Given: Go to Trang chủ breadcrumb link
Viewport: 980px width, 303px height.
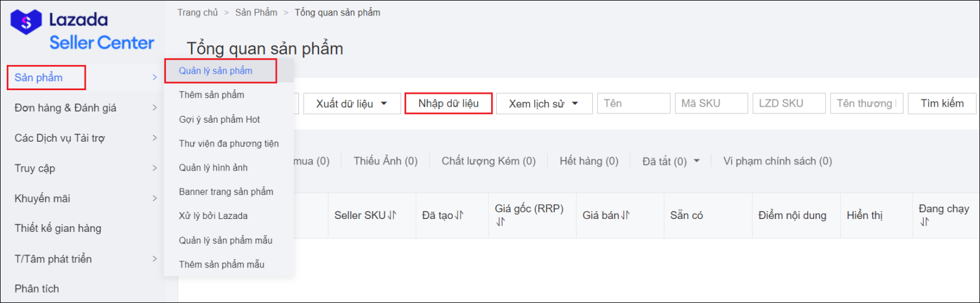Looking at the screenshot, I should [197, 12].
